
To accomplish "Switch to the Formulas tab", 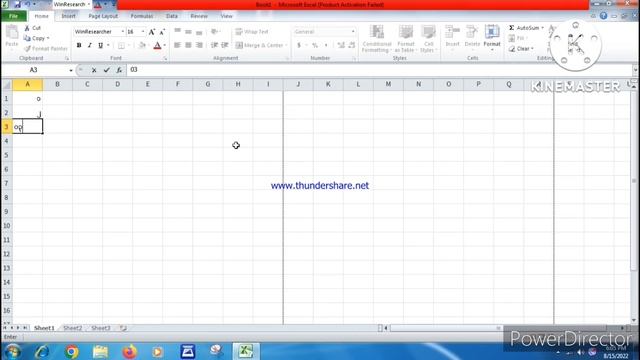I will (x=142, y=16).
